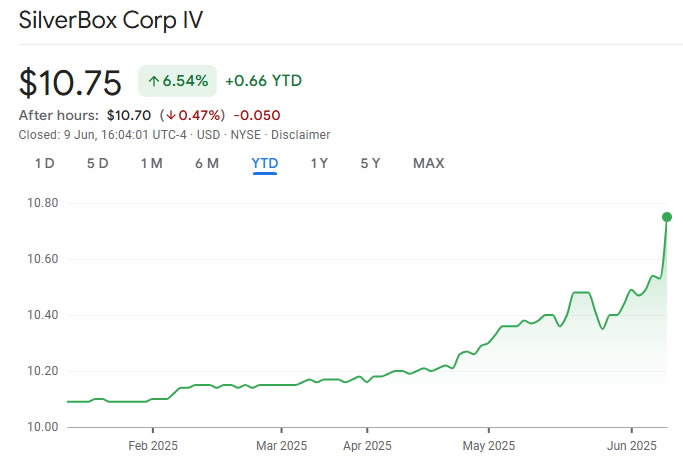Click the $10.75 current price
This screenshot has width=683, height=469.
tap(71, 82)
